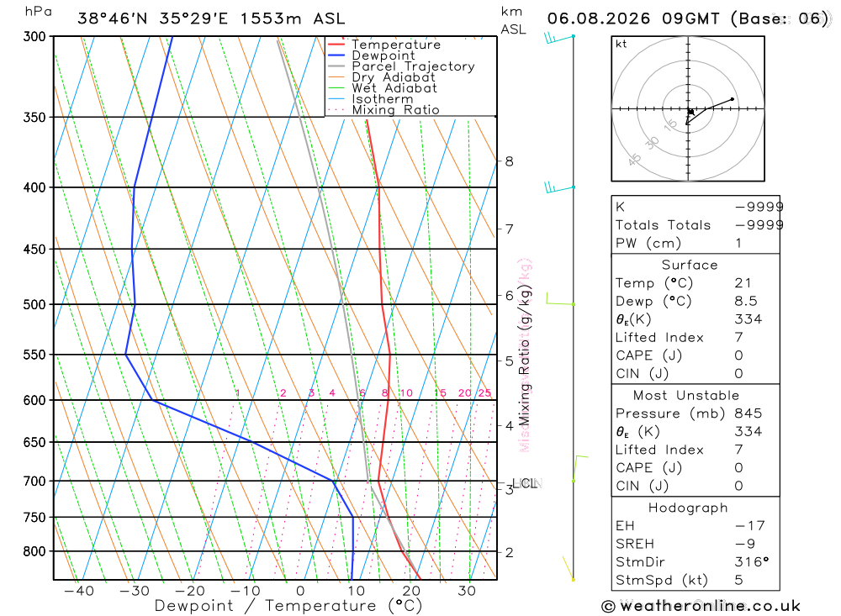Click the Temp (°C) value 21
Image resolution: width=841 pixels, height=616 pixels.
tap(743, 283)
